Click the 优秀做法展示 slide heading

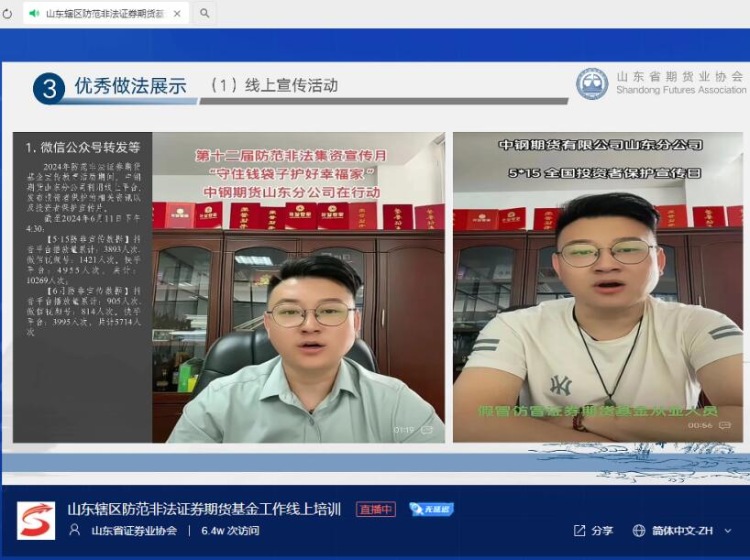click(130, 86)
